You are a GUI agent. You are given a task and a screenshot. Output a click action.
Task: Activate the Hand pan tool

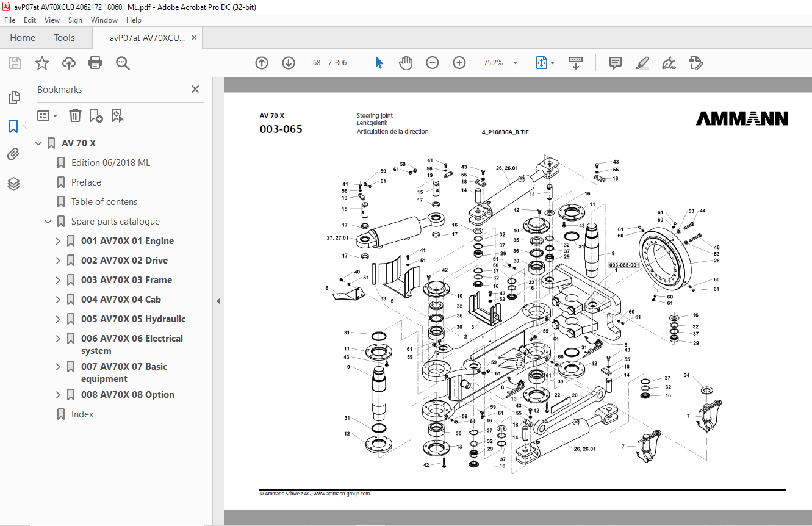(406, 63)
